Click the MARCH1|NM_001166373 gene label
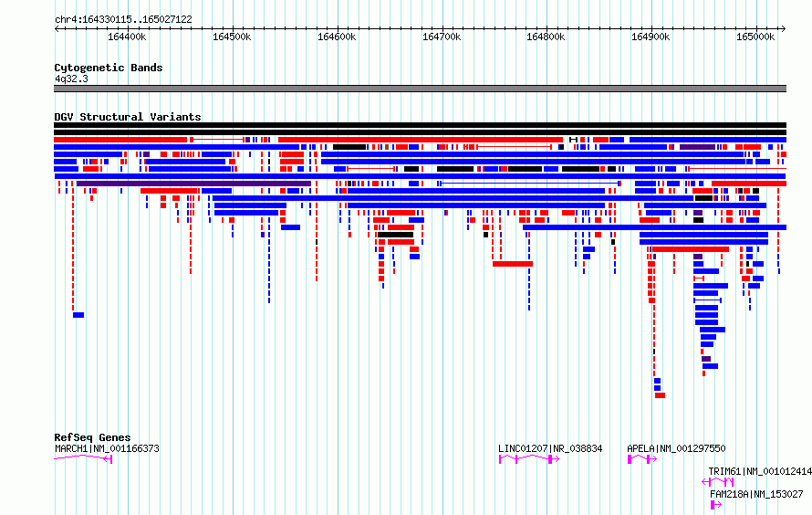 (x=107, y=448)
